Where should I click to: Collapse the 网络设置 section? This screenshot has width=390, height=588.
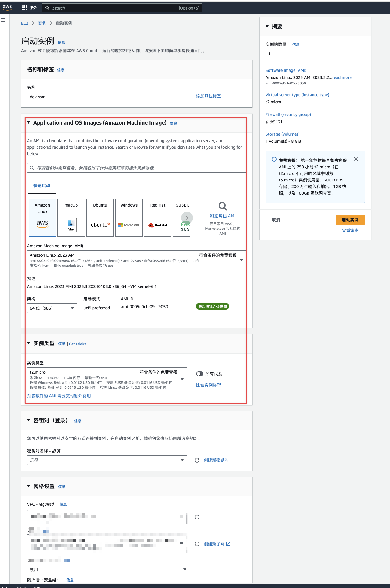point(29,486)
